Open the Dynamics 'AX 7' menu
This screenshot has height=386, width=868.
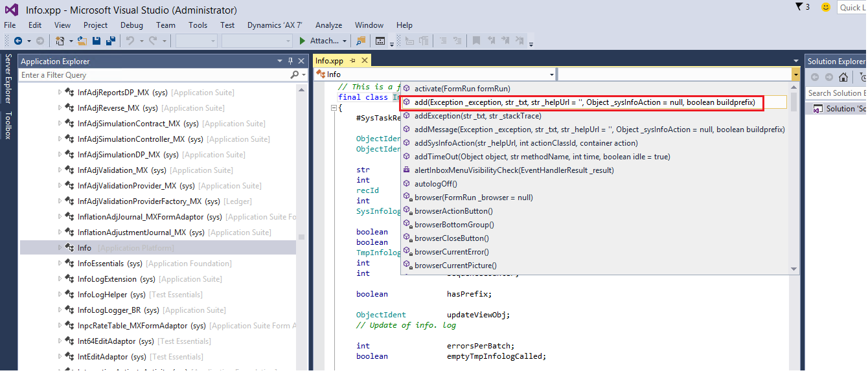click(274, 25)
